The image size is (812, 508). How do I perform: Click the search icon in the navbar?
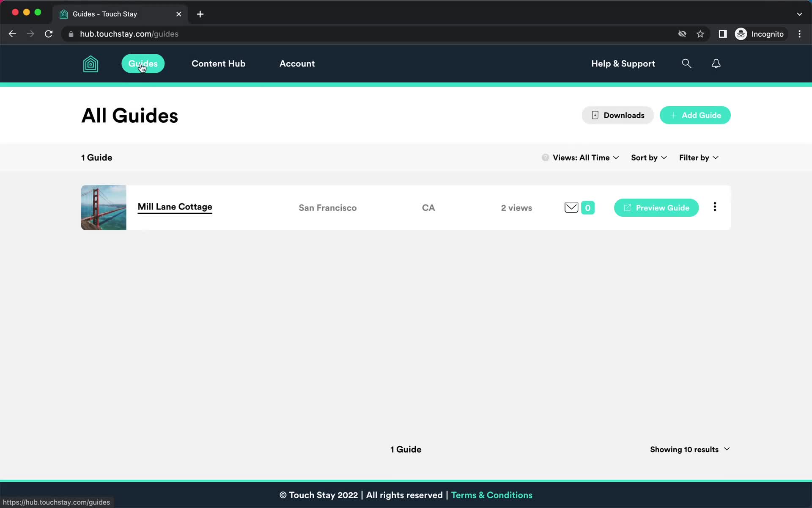pos(686,63)
